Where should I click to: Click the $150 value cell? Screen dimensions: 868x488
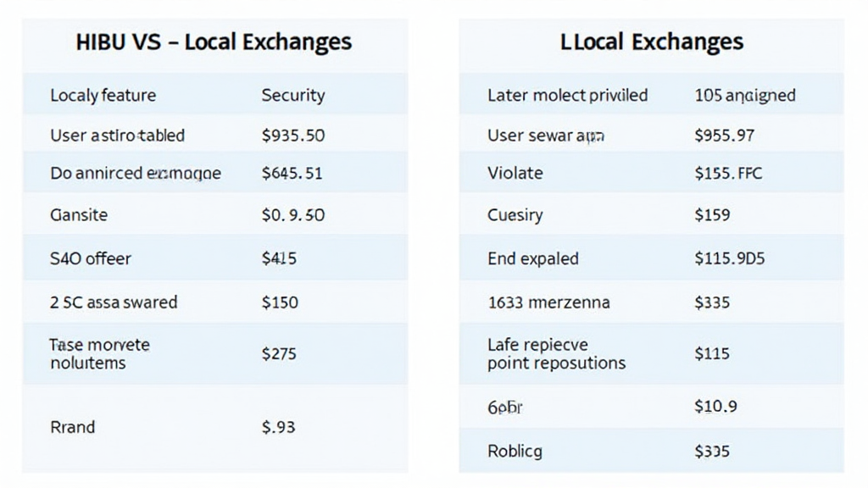point(280,302)
